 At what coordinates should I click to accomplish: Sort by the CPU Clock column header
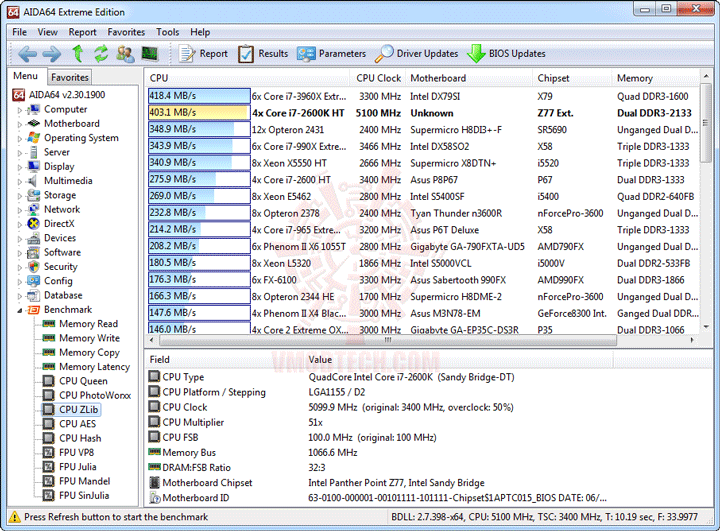point(378,78)
